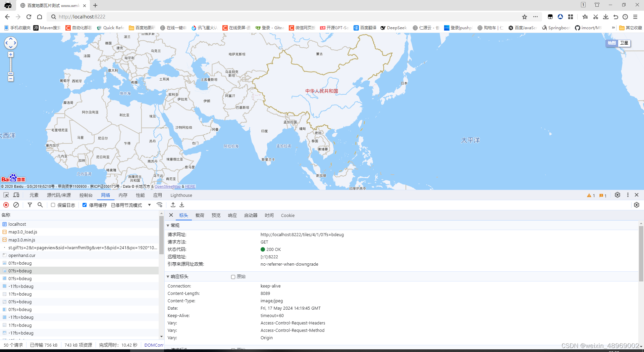Switch to the 元素 DevTools tab
644x352 pixels.
coord(34,195)
